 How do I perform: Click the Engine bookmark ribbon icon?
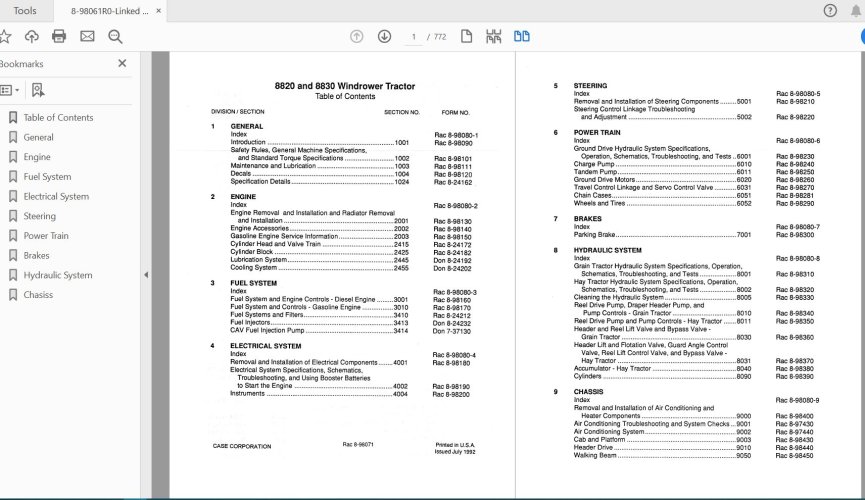13,157
